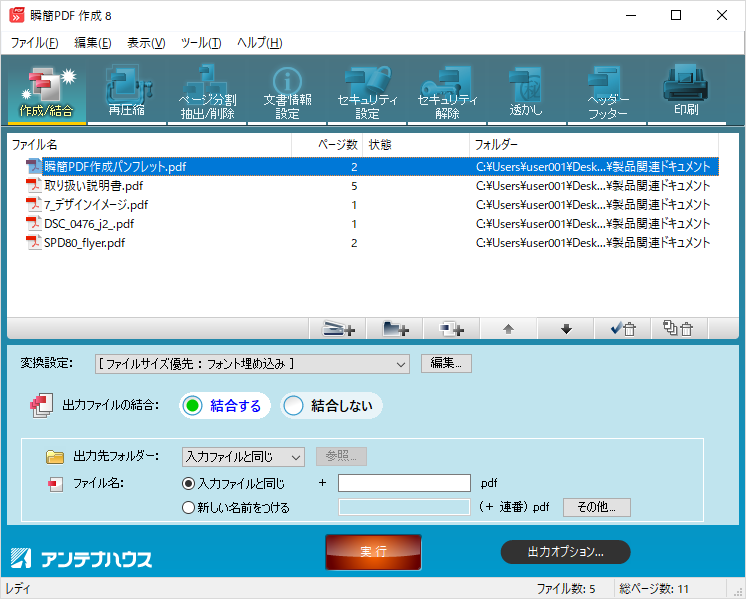
Task: Minimize the 瞬簡PDF 作成 8 window
Action: (x=631, y=15)
